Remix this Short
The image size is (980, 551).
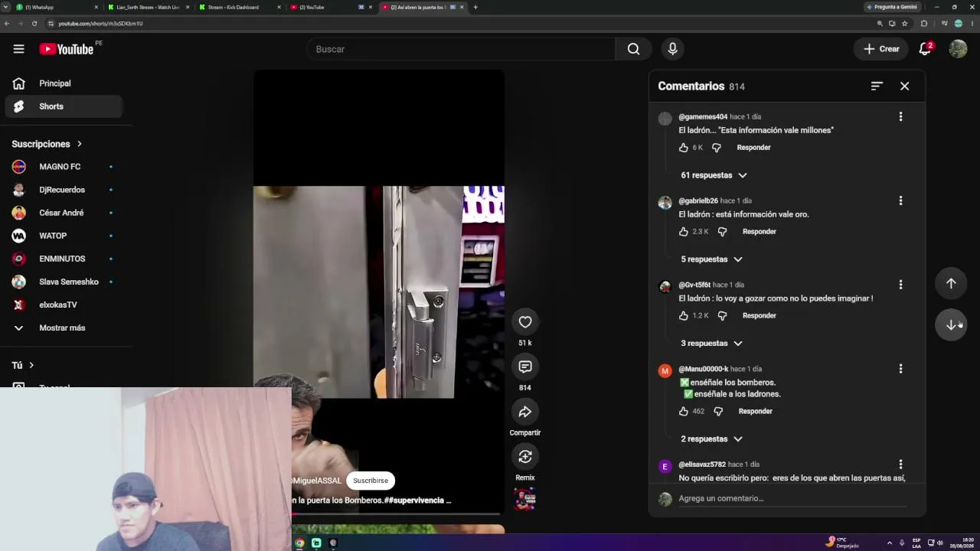coord(525,457)
